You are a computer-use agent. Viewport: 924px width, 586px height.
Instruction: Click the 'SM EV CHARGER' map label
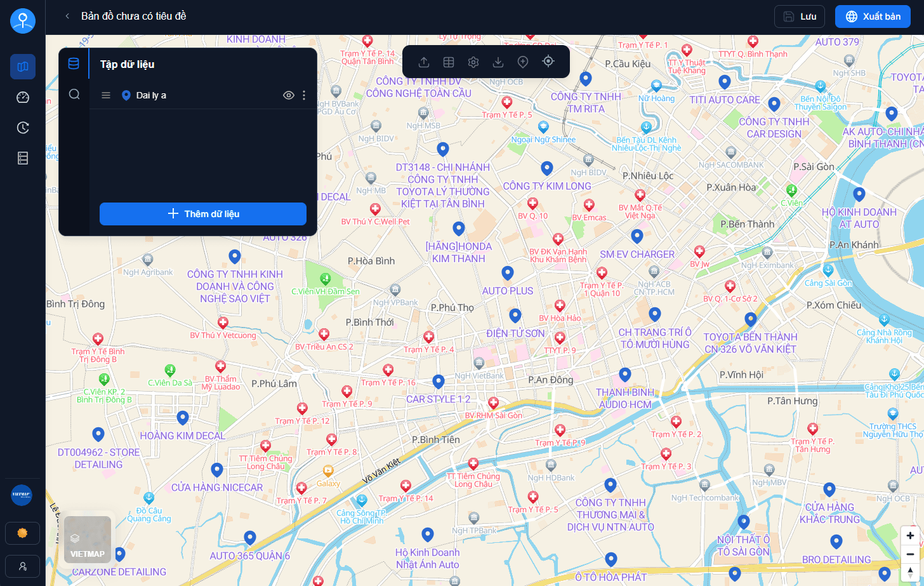pos(637,255)
